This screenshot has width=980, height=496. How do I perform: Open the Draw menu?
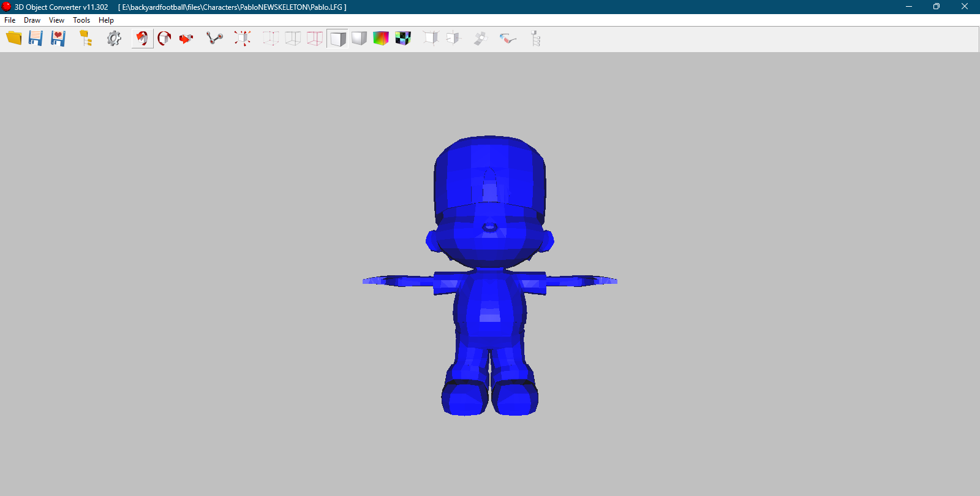(x=32, y=20)
